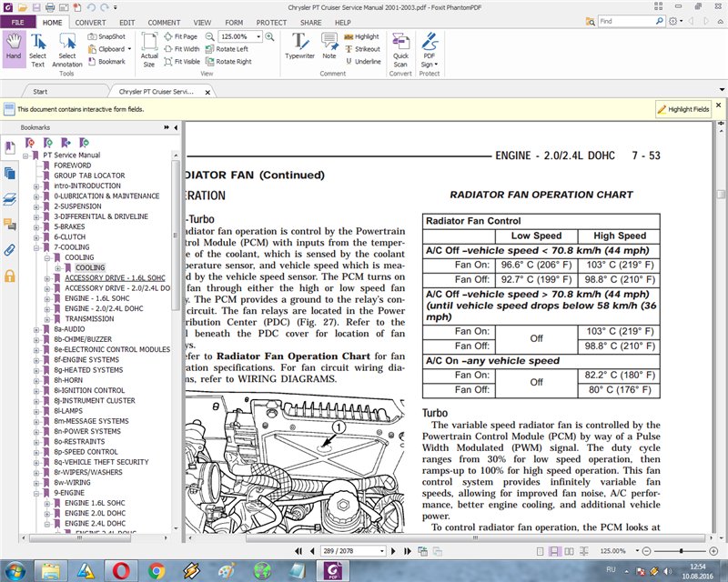Image resolution: width=728 pixels, height=582 pixels.
Task: Open the PROTECT ribbon tab
Action: click(271, 22)
